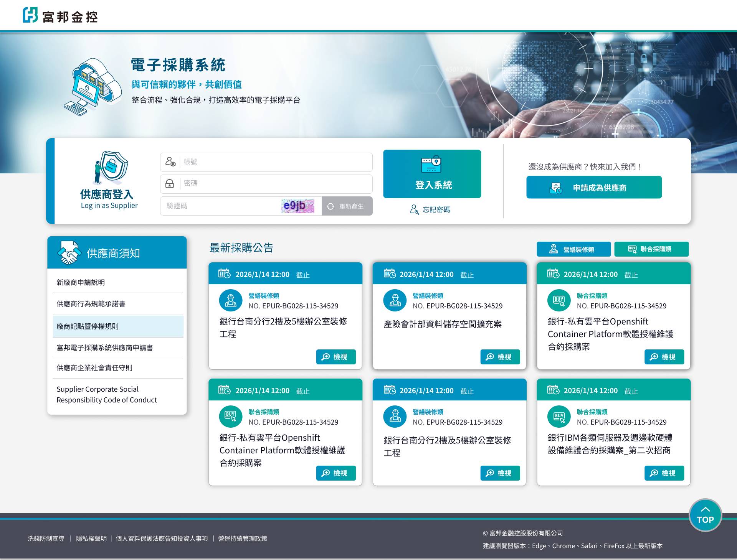This screenshot has width=737, height=560.
Task: Click 檢視 on 銀行IBM各類伺服器 card
Action: coord(664,473)
